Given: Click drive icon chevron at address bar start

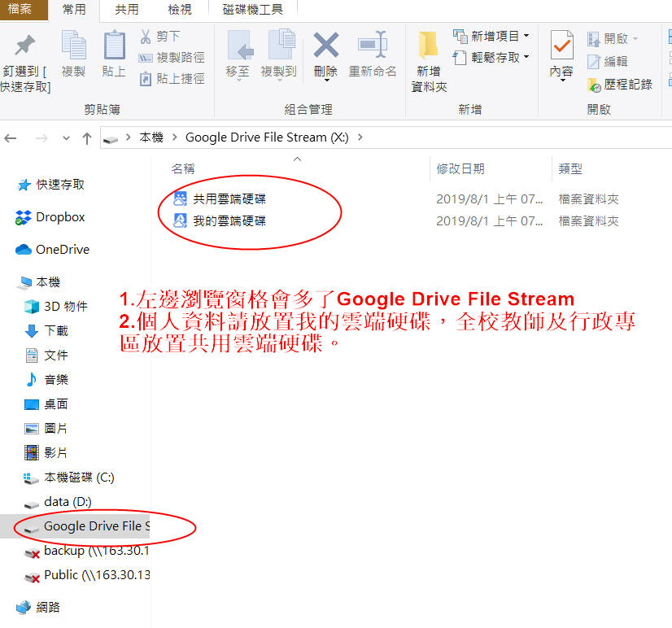Looking at the screenshot, I should pyautogui.click(x=128, y=137).
